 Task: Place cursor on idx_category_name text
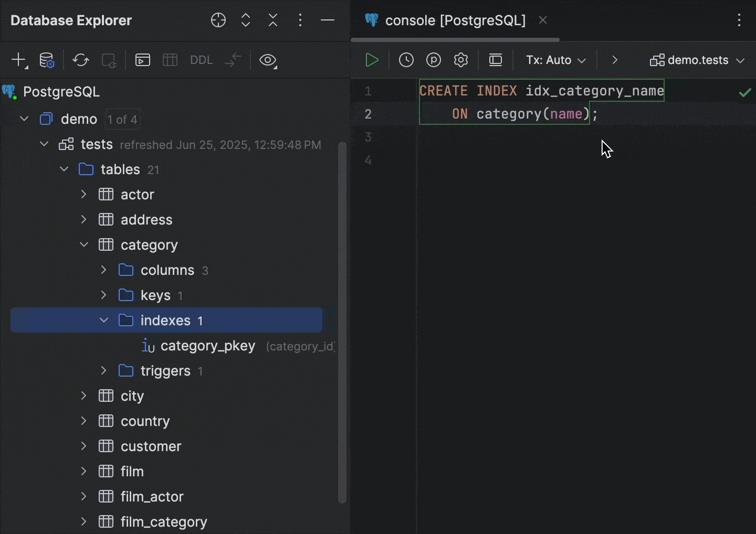[595, 91]
